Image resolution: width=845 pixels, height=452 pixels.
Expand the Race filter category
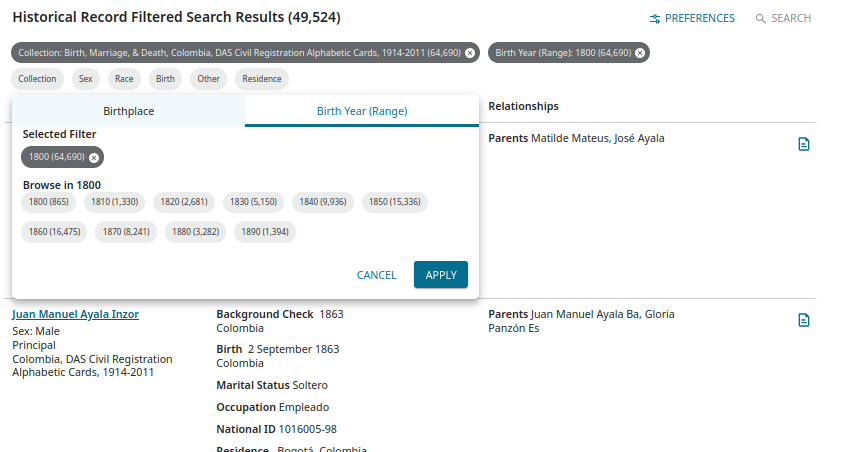tap(124, 79)
